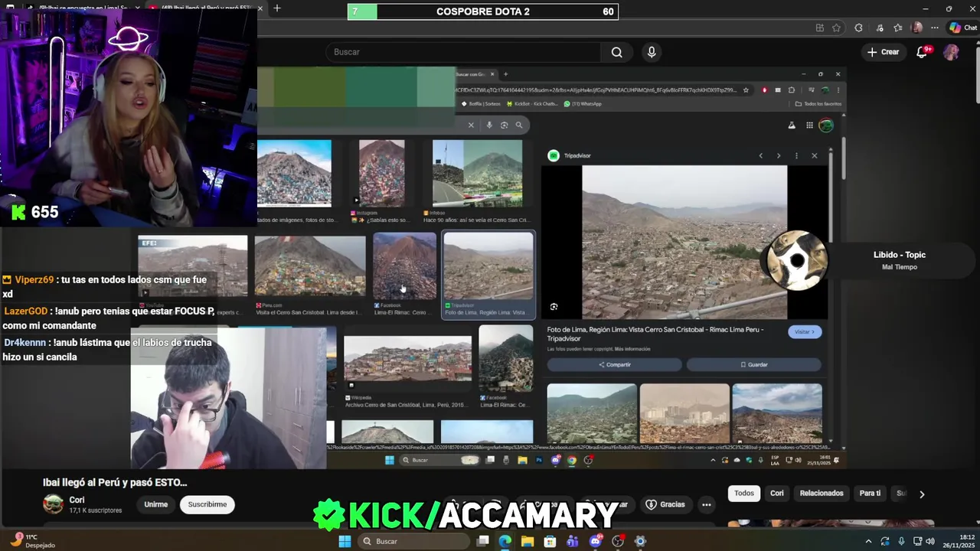
Task: Open Discord from the taskbar
Action: click(596, 541)
